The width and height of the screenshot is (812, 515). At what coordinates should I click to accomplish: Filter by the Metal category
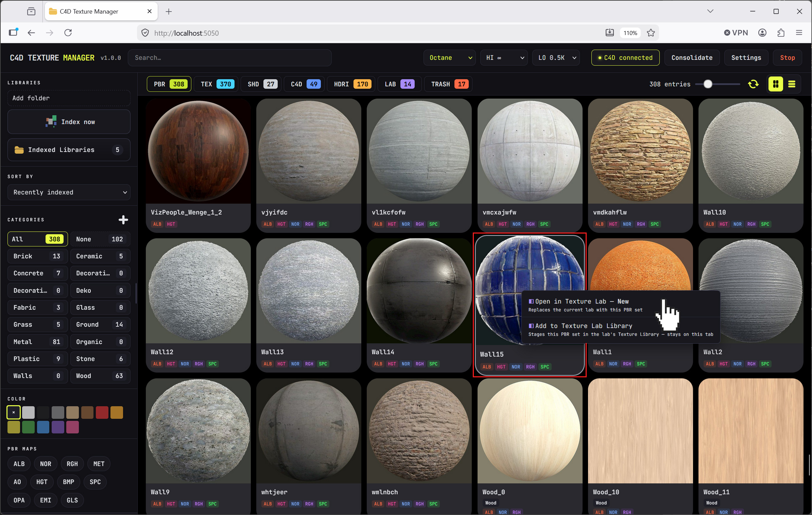point(37,342)
